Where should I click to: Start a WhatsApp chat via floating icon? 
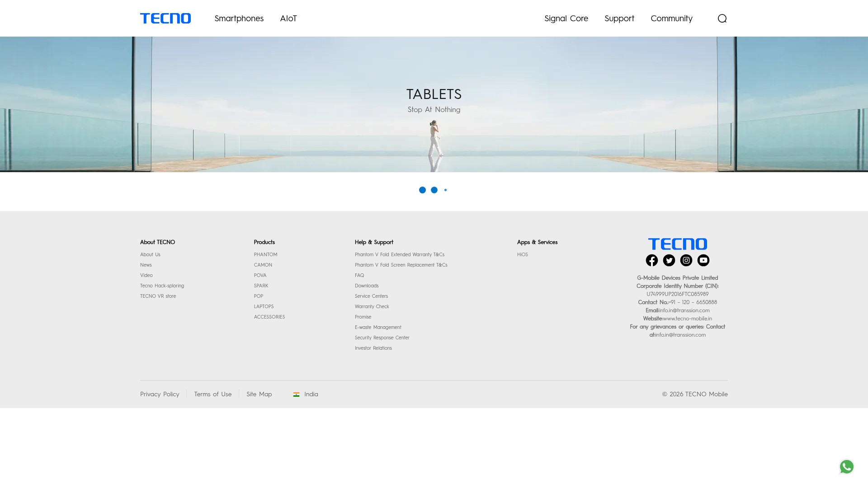(847, 467)
